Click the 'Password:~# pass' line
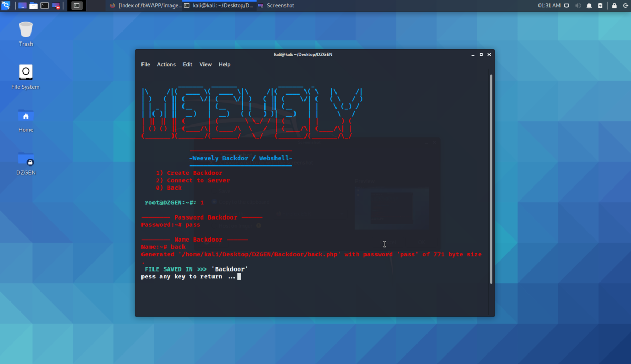631x364 pixels. 170,225
